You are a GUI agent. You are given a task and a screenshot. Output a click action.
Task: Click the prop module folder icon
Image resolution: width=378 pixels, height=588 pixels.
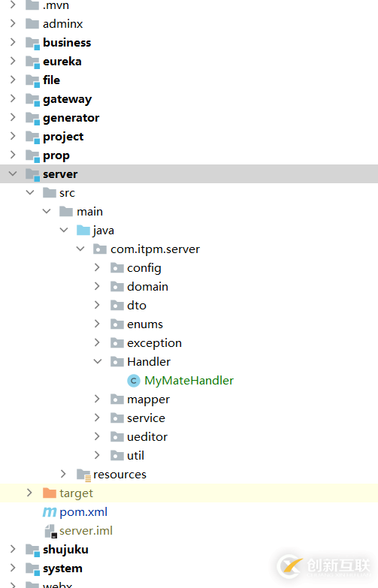point(32,155)
